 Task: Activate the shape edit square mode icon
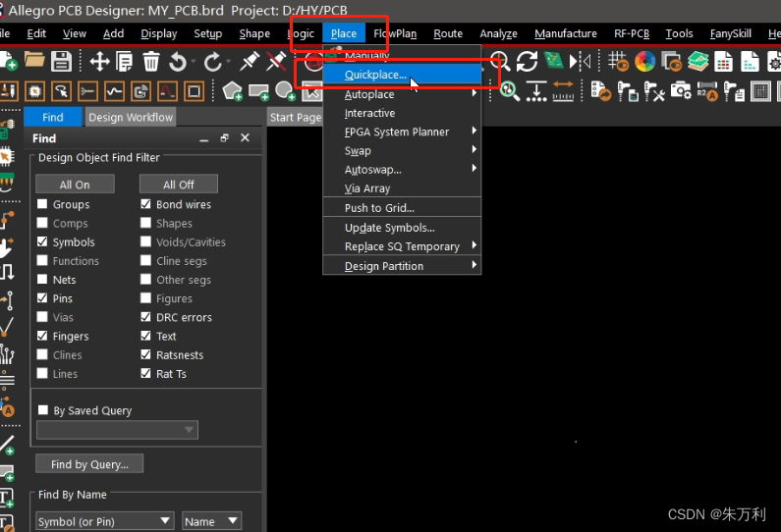tap(194, 91)
